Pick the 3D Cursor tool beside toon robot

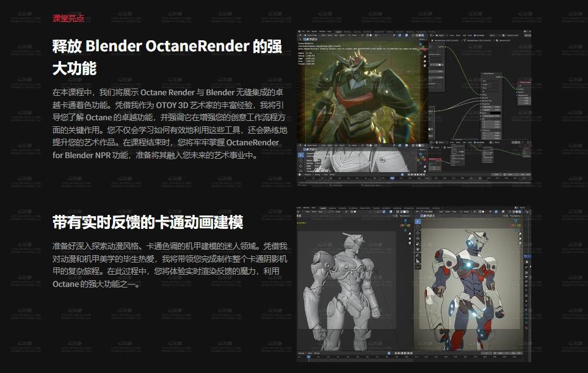pos(418,227)
